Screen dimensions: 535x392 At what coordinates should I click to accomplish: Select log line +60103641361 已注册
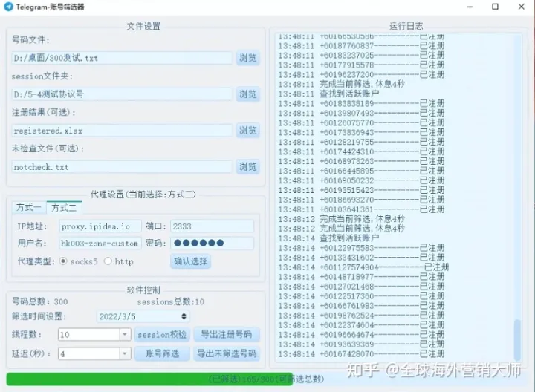[361, 209]
